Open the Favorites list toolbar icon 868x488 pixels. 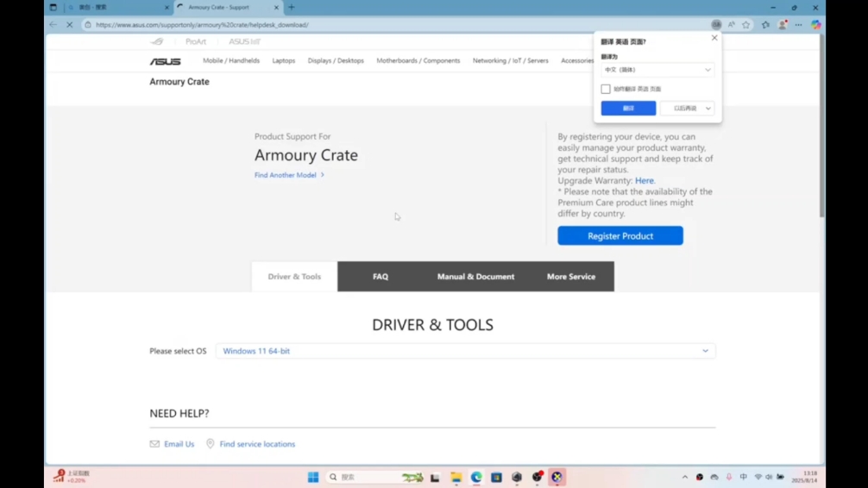pyautogui.click(x=765, y=25)
